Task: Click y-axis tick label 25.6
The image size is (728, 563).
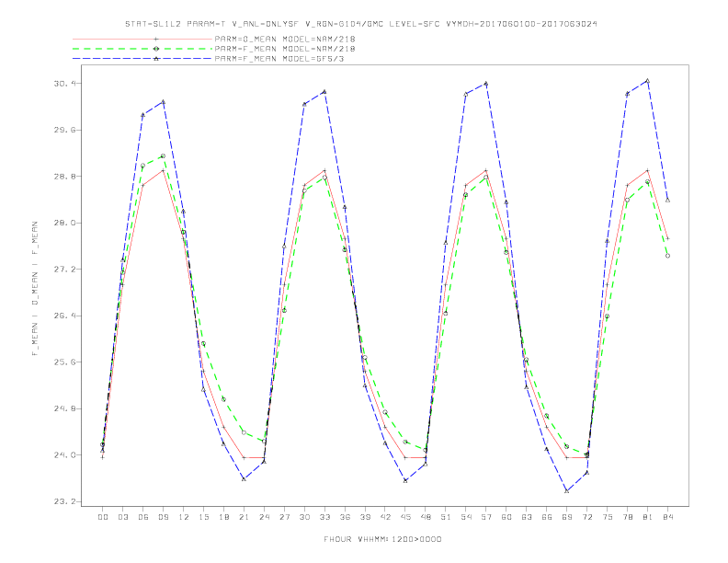Action: coord(64,362)
